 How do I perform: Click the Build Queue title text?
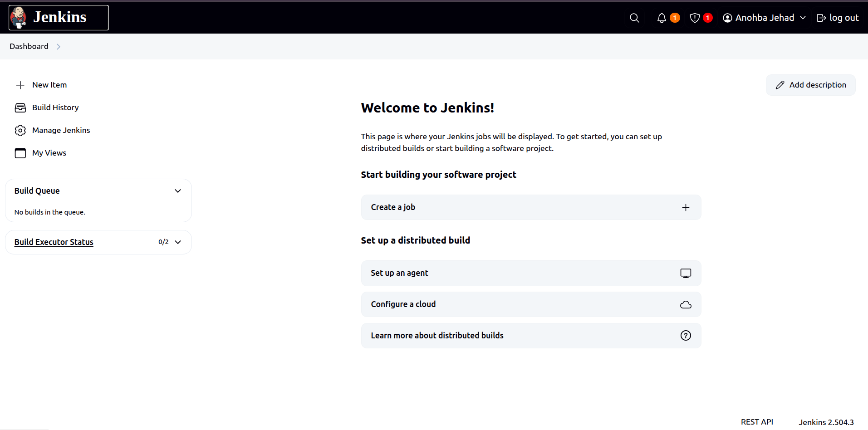pos(37,191)
